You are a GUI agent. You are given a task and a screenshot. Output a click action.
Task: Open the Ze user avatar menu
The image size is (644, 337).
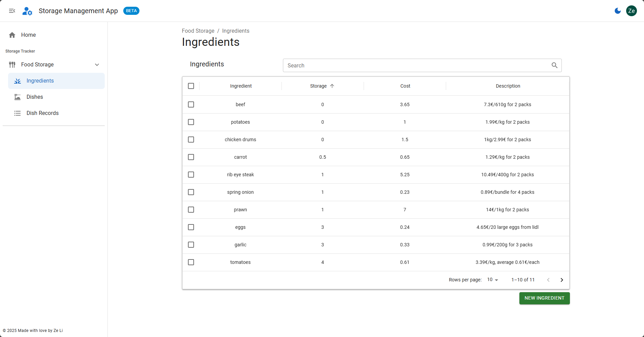tap(631, 11)
